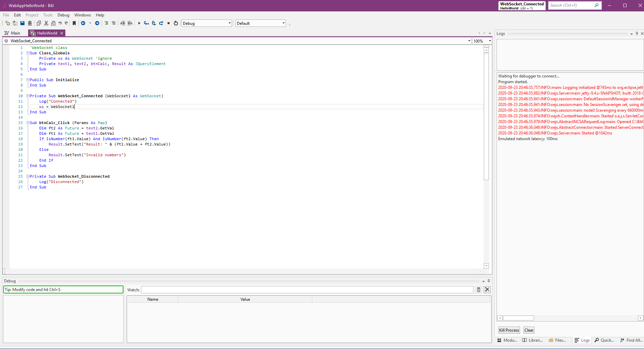Open the Edit menu
Screen dimensions: 644x349
pos(17,15)
